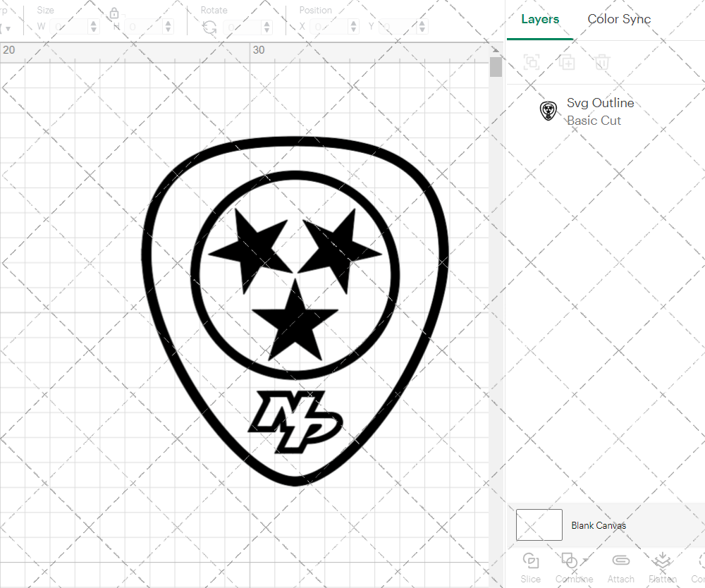Adjust the Position Y stepper arrows
This screenshot has width=705, height=588.
click(422, 27)
